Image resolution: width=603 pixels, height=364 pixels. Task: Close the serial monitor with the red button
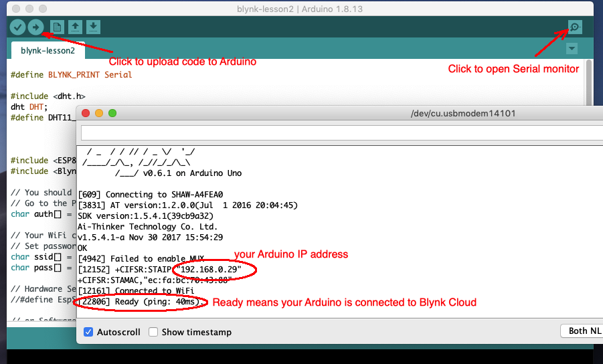[86, 113]
